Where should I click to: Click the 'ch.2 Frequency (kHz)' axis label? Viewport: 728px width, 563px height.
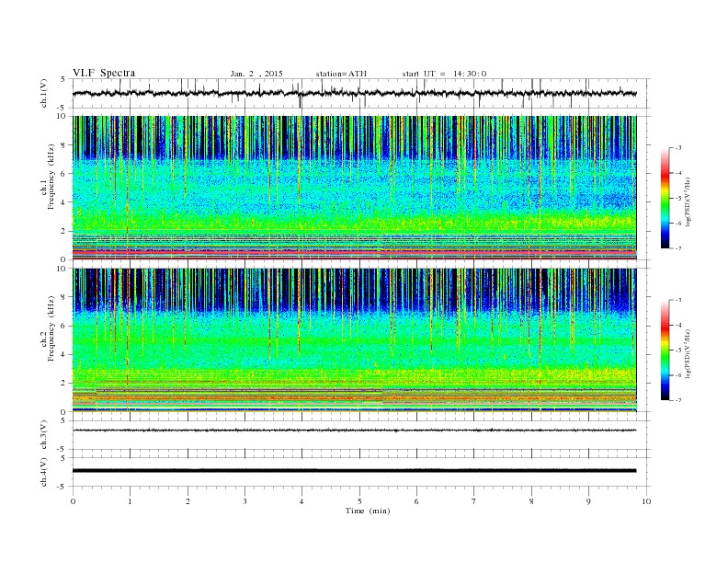[x=47, y=328]
